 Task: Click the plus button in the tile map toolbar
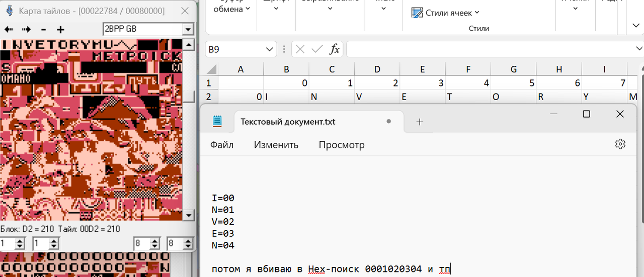coord(61,30)
